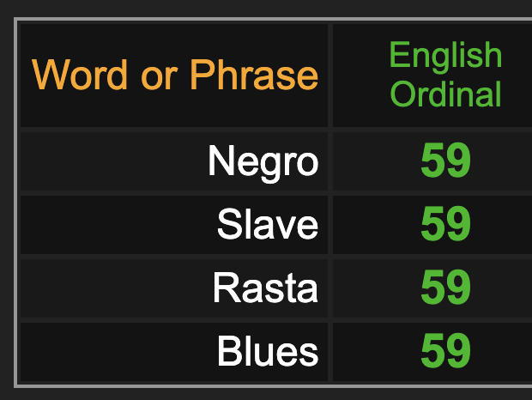Click the 59 value in the Rasta row
The width and height of the screenshot is (532, 400).
point(445,288)
